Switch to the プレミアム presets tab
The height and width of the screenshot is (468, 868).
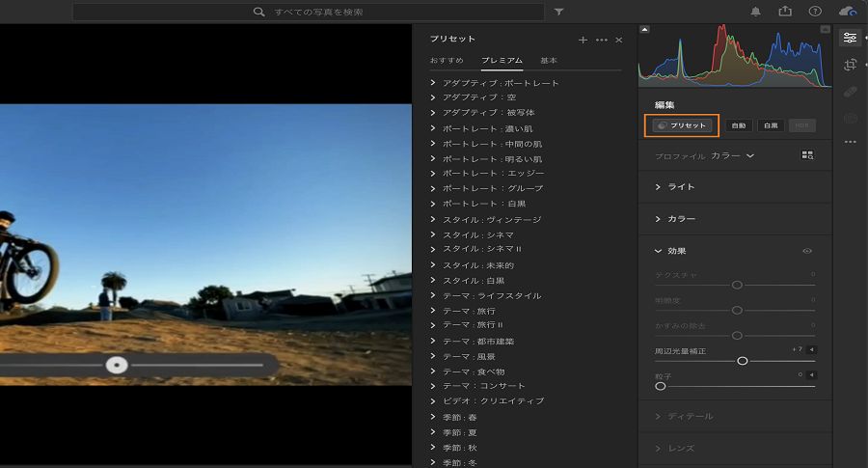point(502,61)
